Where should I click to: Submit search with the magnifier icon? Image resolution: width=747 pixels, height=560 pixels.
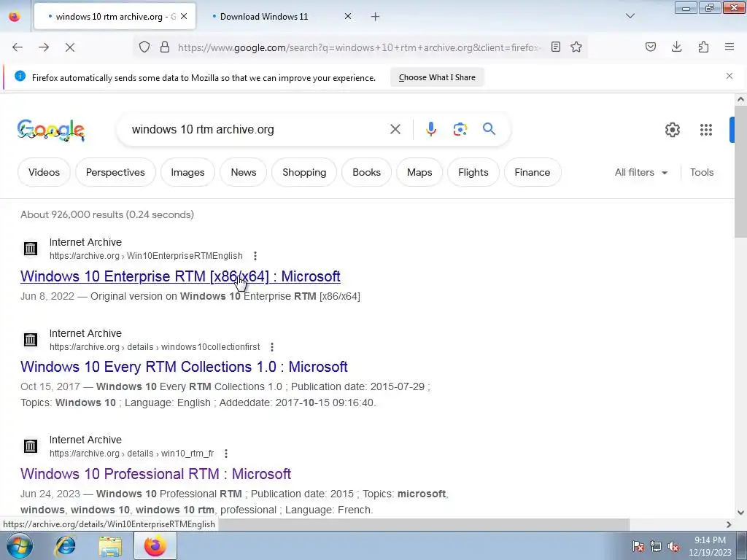pos(489,129)
